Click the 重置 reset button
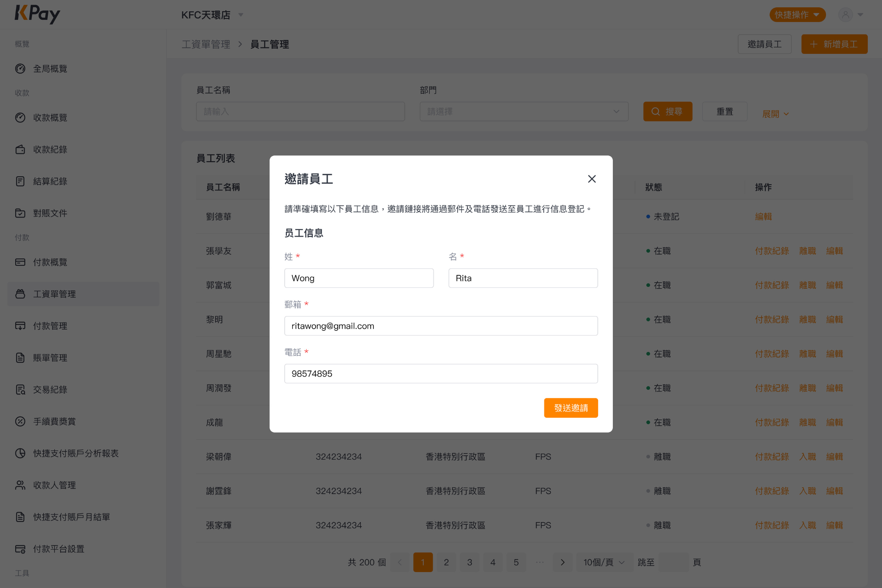882x588 pixels. coord(725,112)
